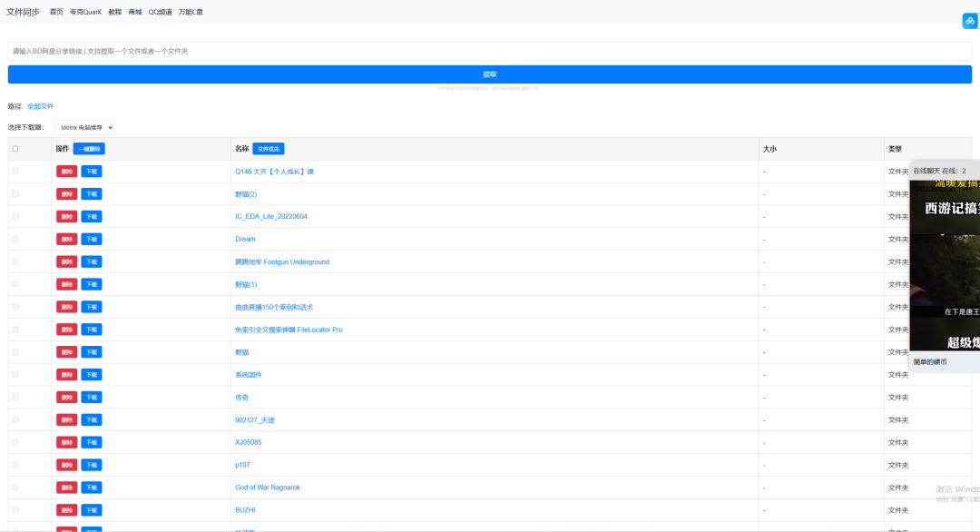Viewport: 980px width, 532px height.
Task: Delete the IC_EDA_Lite_20220604 folder
Action: (x=66, y=216)
